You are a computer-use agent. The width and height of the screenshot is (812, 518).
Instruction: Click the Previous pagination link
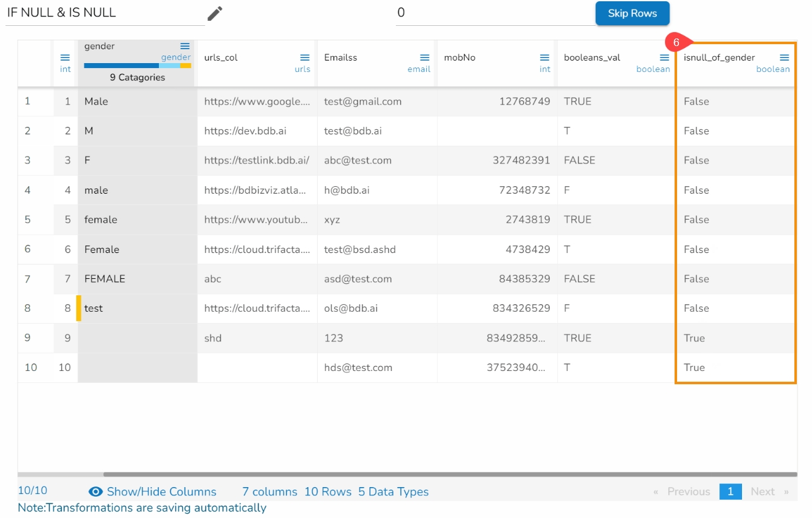(688, 492)
